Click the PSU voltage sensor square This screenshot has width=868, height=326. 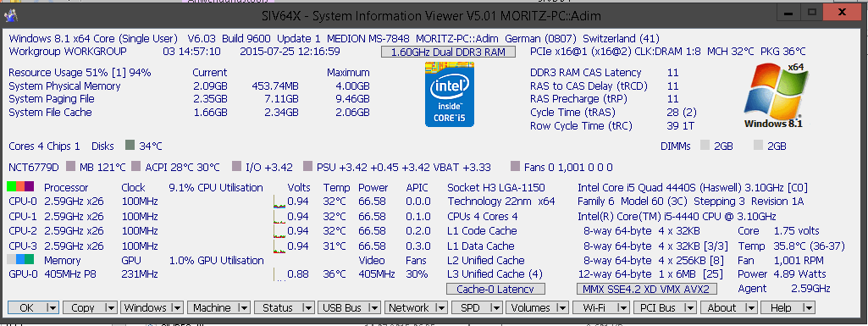coord(308,166)
